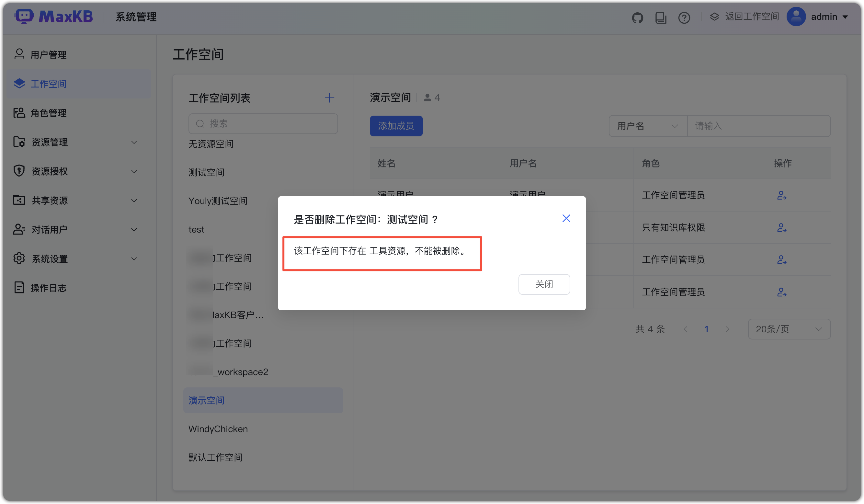Screen dimensions: 864x504
Task: Add a new workspace with the plus icon
Action: [329, 98]
